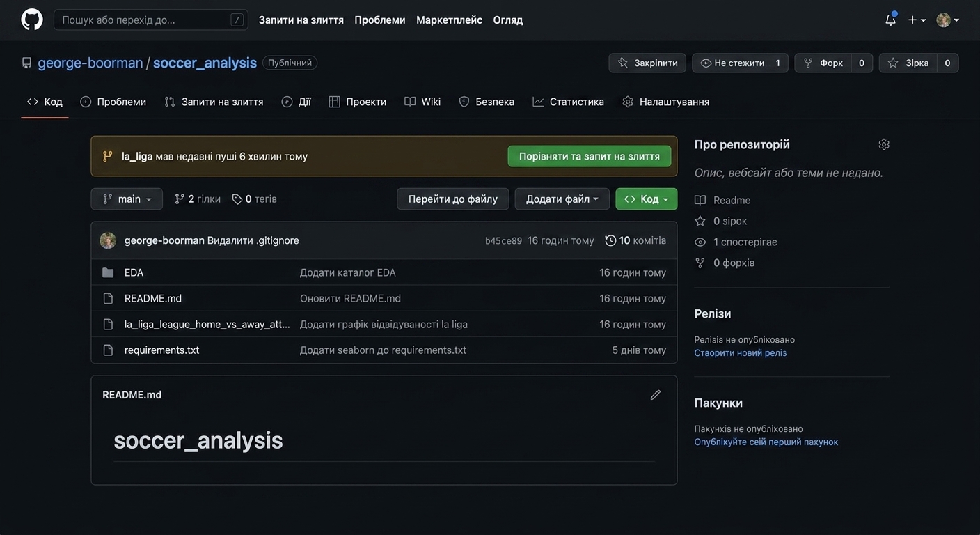Open requirements.txt file
Image resolution: width=980 pixels, height=535 pixels.
161,350
